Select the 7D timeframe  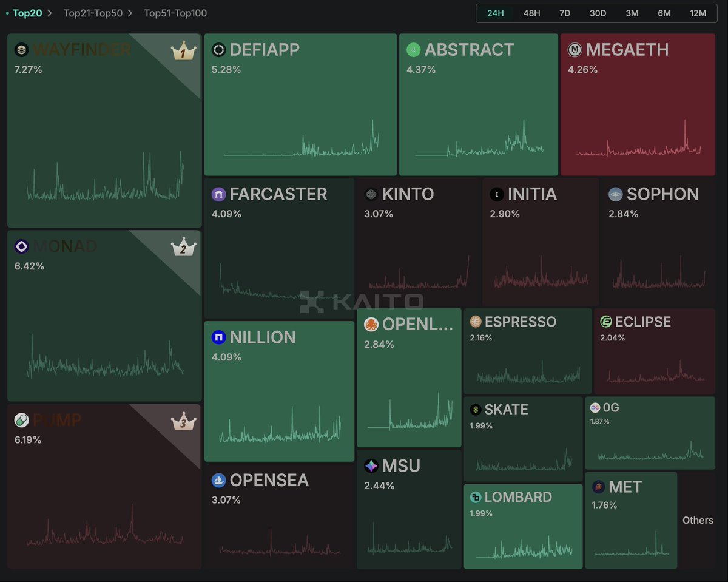click(x=565, y=13)
